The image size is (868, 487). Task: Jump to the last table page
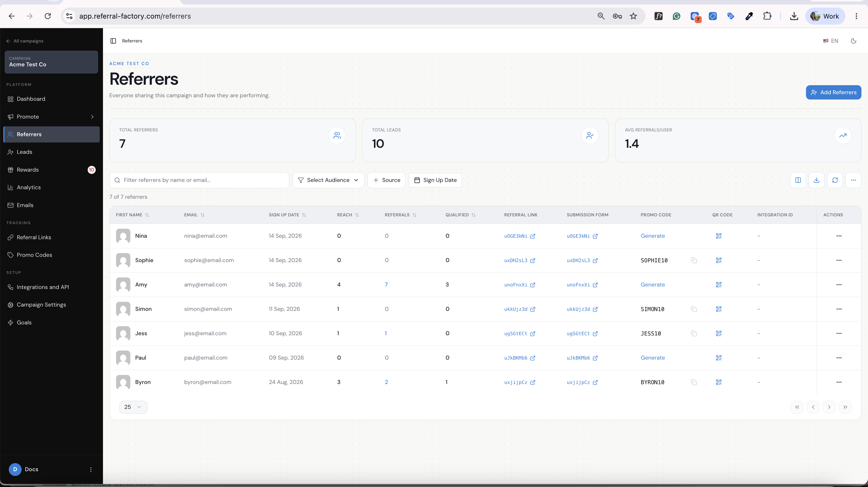pos(845,407)
